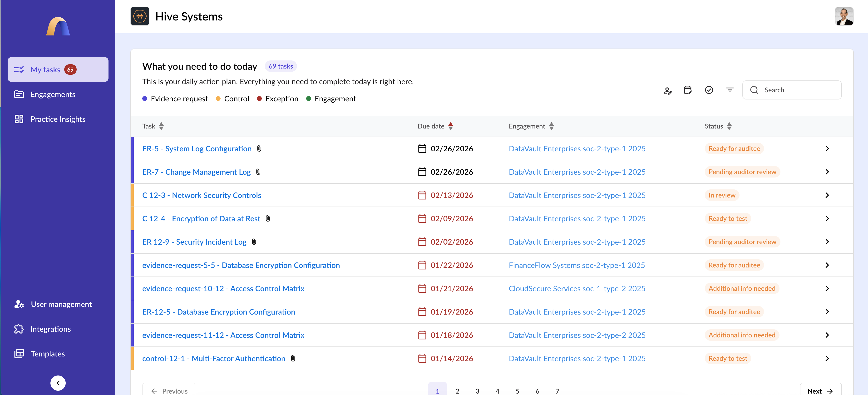Go to page 3 of tasks
Image resolution: width=868 pixels, height=395 pixels.
(x=477, y=391)
